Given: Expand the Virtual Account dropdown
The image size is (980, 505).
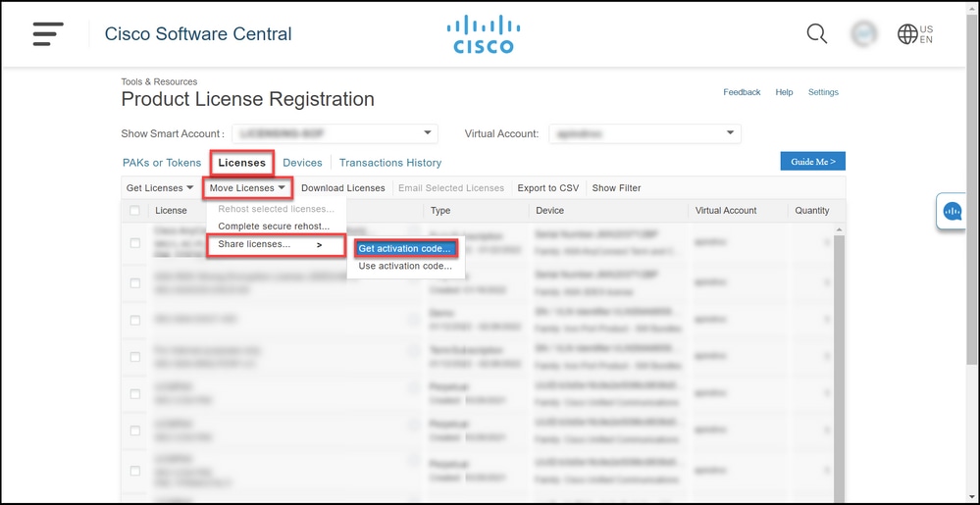Looking at the screenshot, I should tap(645, 133).
